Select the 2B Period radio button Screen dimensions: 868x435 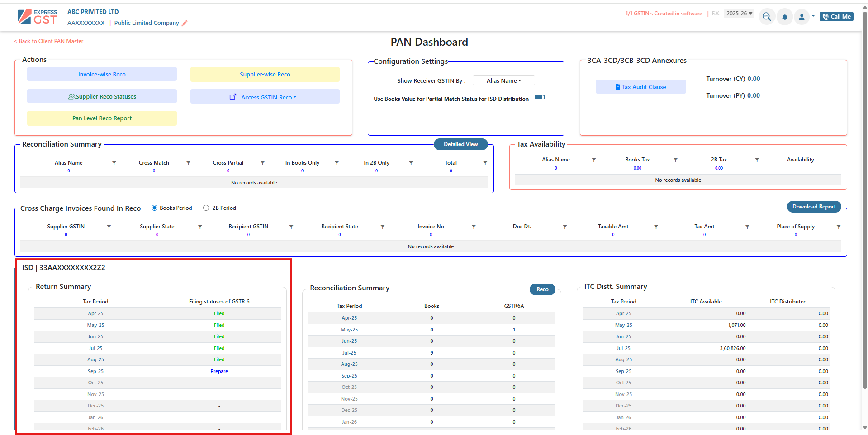pos(206,208)
